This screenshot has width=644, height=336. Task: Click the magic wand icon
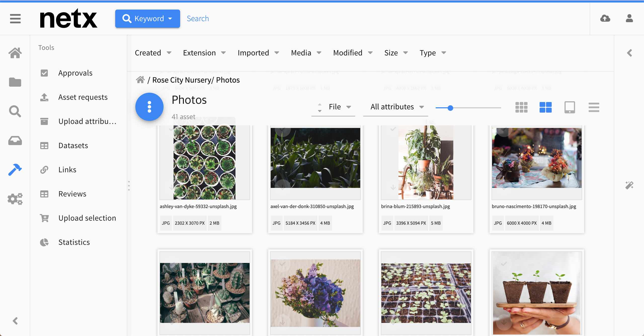tap(629, 185)
